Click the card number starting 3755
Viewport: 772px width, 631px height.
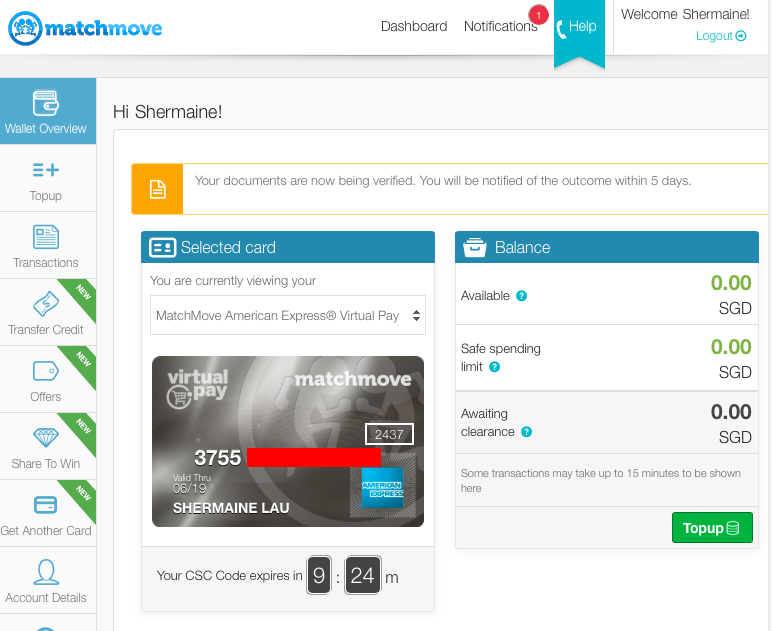[288, 457]
